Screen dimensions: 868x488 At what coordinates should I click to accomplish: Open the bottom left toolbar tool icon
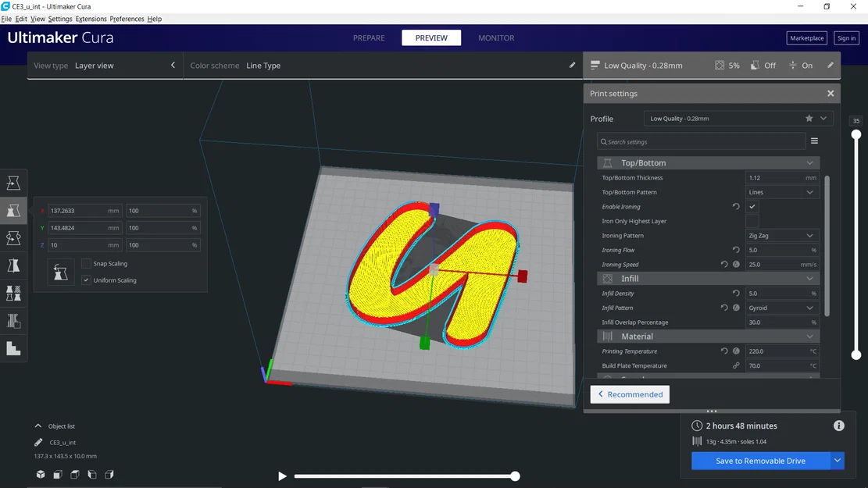(13, 348)
